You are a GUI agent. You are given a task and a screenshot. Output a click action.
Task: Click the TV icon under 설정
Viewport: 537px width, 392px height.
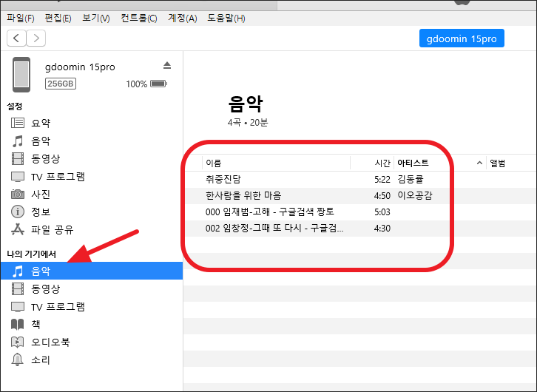click(18, 177)
